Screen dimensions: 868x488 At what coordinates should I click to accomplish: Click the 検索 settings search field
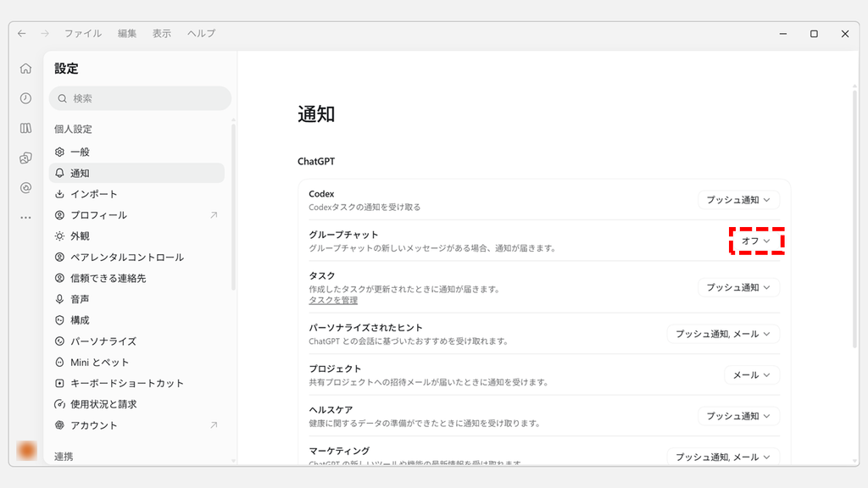pyautogui.click(x=140, y=98)
